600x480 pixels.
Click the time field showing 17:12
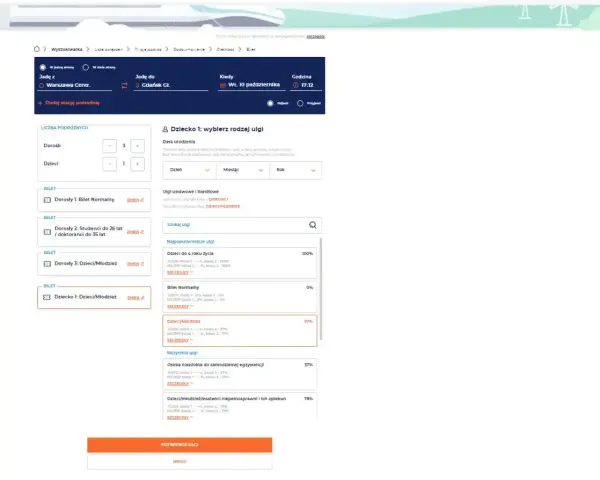306,85
